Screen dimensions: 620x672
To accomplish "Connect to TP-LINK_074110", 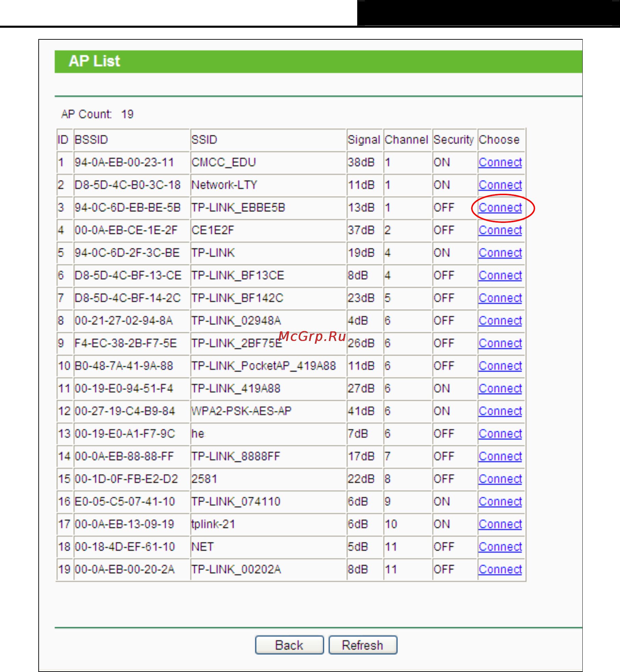I will point(500,501).
